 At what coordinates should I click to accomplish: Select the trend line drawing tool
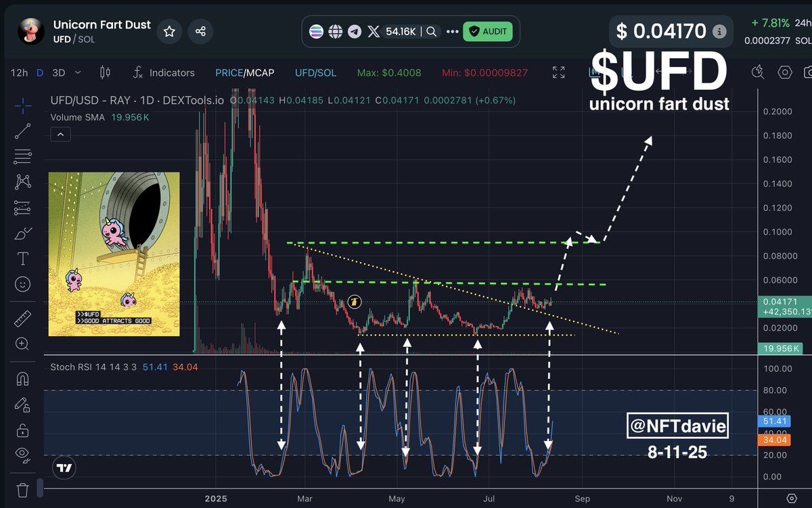click(x=23, y=131)
